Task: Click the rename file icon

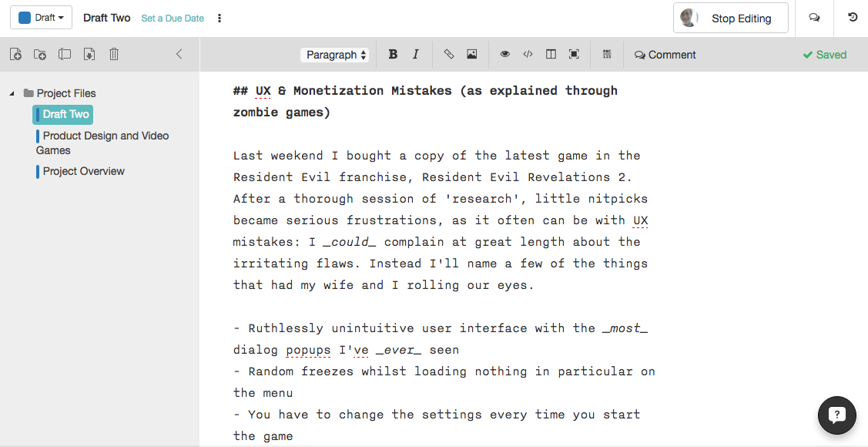Action: (65, 55)
